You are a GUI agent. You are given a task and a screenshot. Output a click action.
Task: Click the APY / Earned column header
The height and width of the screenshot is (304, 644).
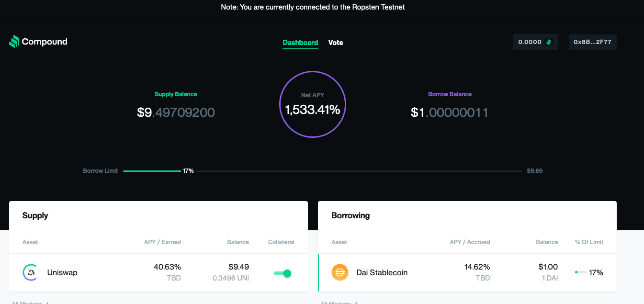click(162, 242)
